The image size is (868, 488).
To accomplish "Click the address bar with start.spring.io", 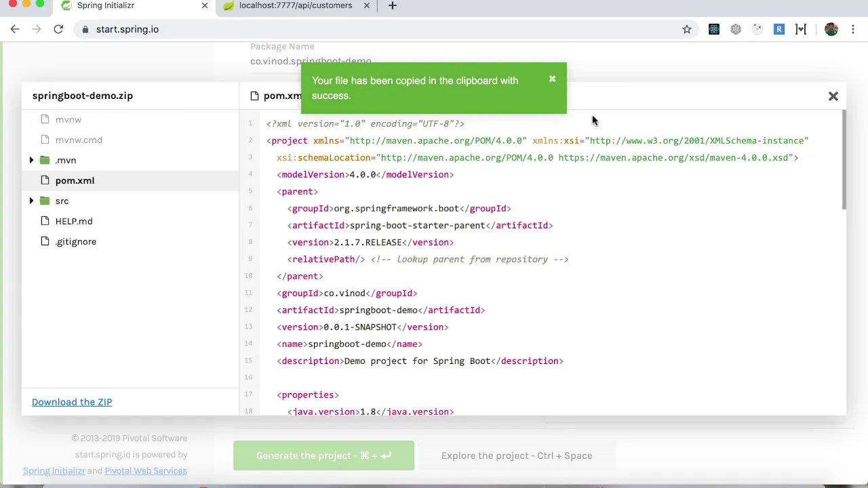I will [x=387, y=29].
